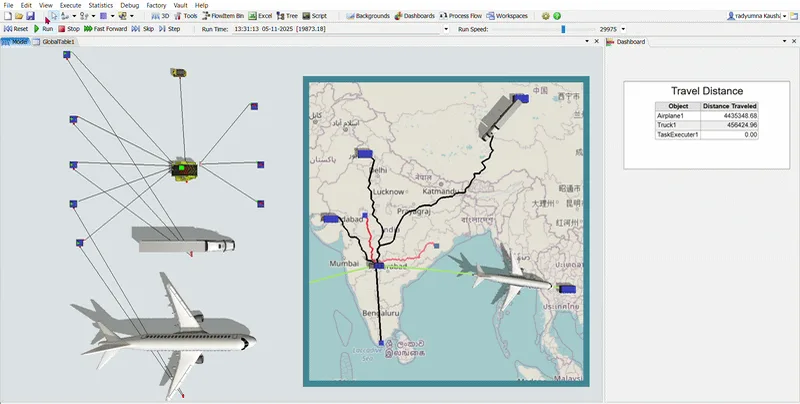Expand the create objects tool dropdown arrow
Image resolution: width=800 pixels, height=404 pixels.
pos(112,16)
